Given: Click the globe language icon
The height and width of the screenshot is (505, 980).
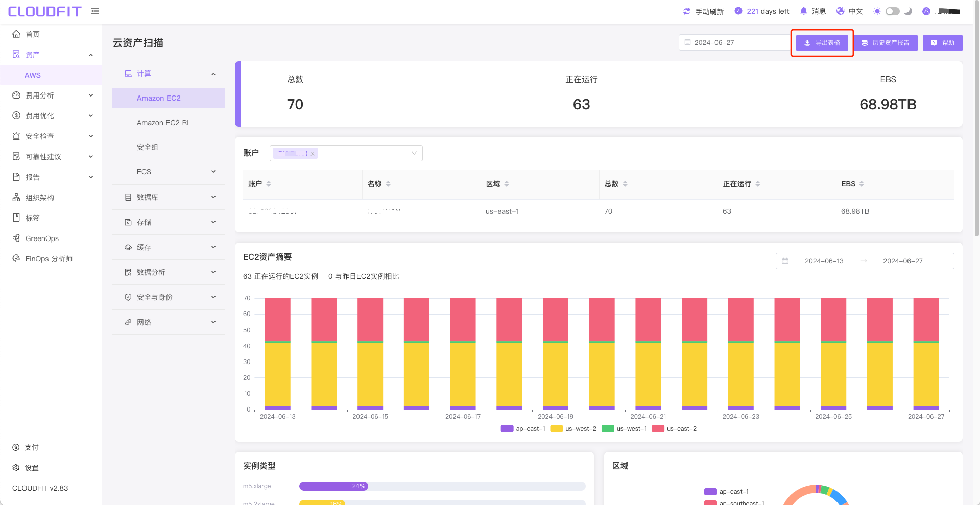Looking at the screenshot, I should [x=841, y=11].
